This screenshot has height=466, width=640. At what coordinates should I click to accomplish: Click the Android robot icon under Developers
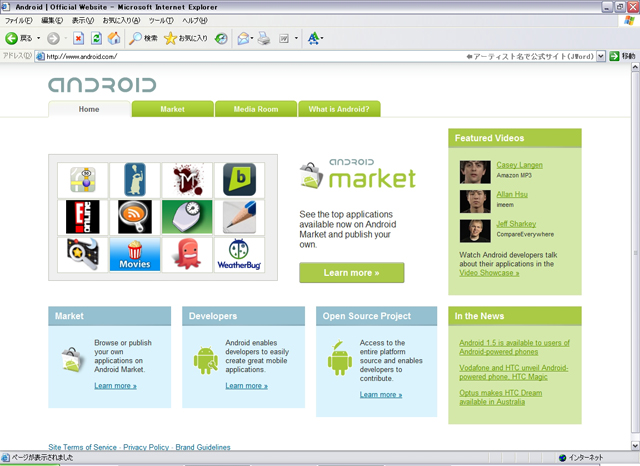pos(205,360)
